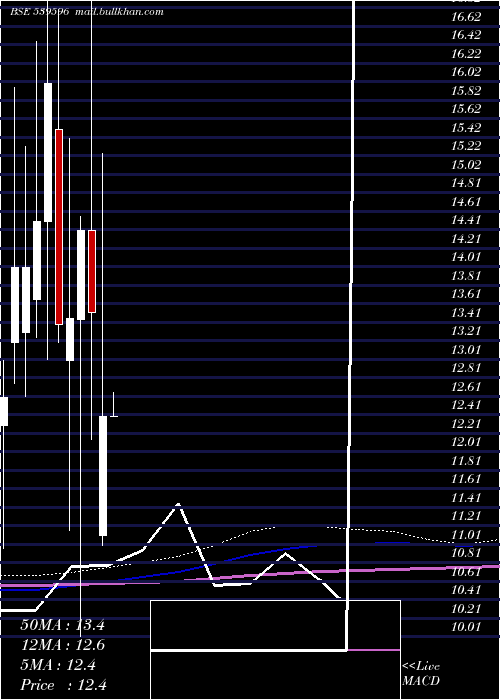Click the 12.21 price axis label
This screenshot has height=700, width=500.
tap(467, 424)
